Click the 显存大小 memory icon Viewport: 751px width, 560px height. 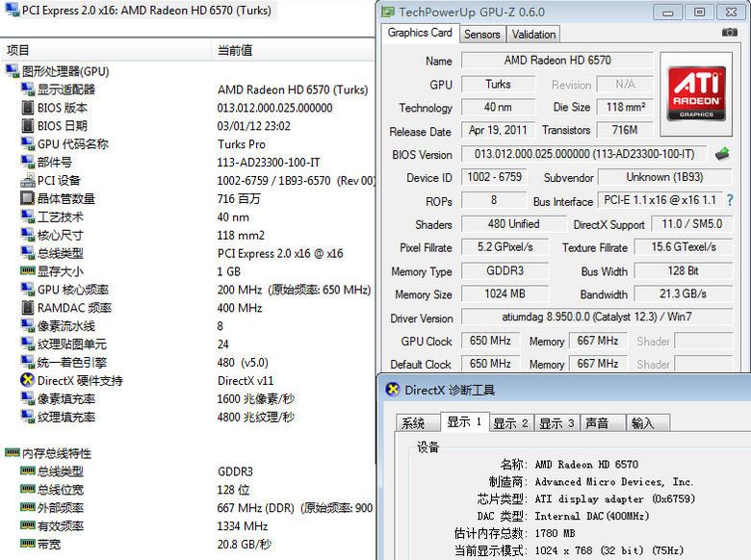coord(28,271)
